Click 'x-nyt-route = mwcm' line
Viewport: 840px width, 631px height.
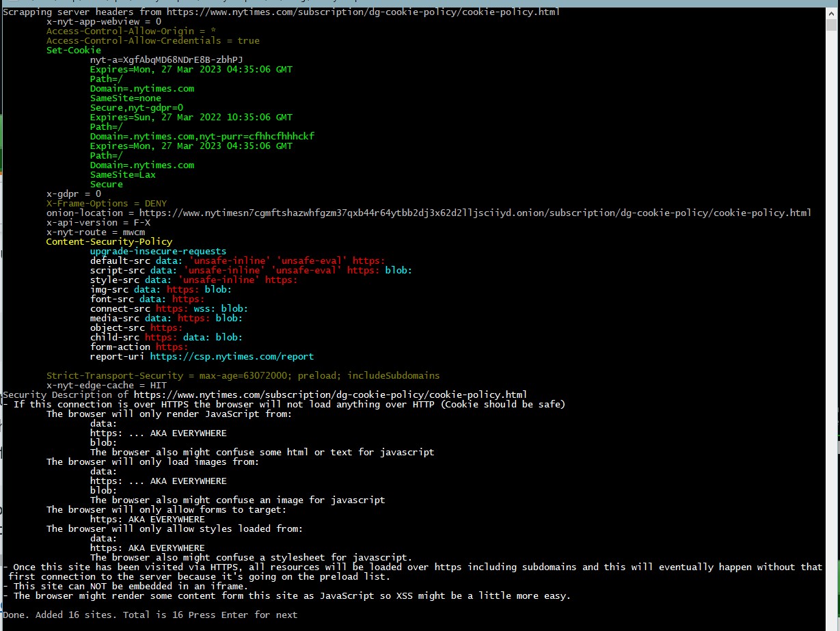[x=96, y=232]
